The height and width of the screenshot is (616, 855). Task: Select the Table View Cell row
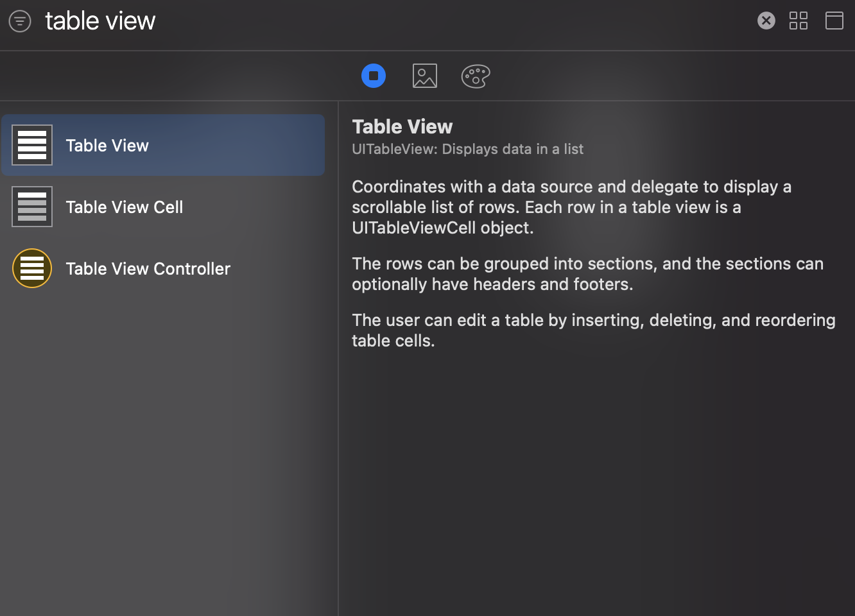click(x=163, y=207)
